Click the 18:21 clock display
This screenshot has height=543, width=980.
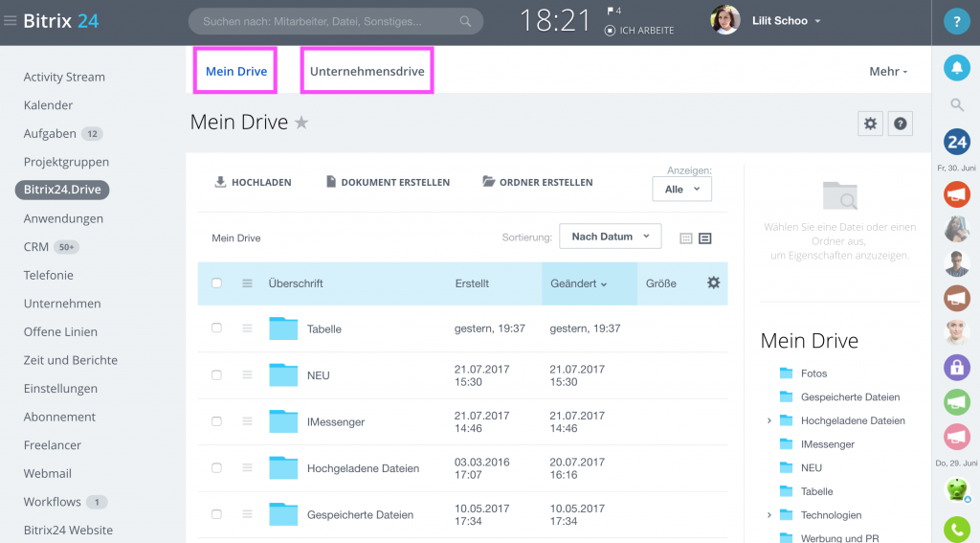(555, 21)
